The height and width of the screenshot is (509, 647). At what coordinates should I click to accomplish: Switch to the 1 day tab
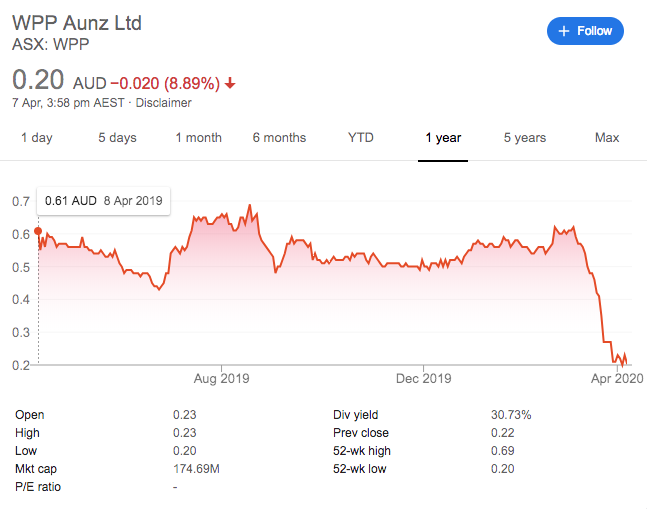coord(37,138)
